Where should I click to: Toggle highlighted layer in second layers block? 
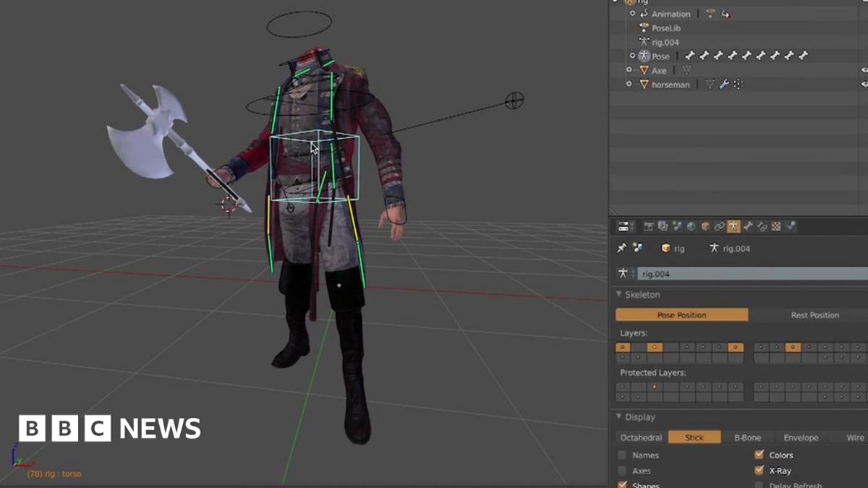pyautogui.click(x=793, y=347)
